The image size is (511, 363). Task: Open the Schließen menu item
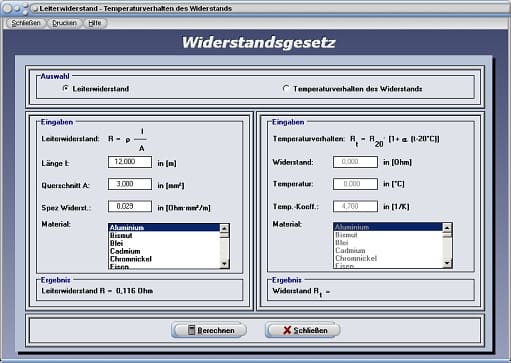26,23
